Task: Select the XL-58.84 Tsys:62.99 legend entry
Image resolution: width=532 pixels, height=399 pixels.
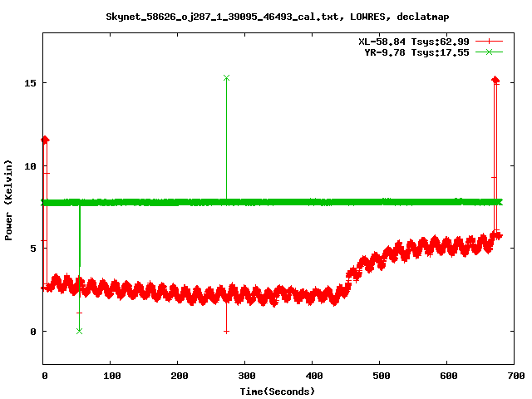Action: tap(414, 42)
